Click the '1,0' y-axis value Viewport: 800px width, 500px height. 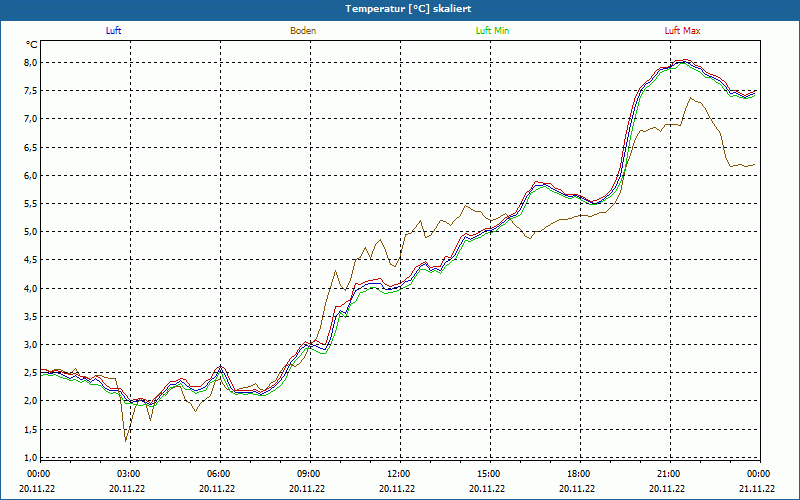32,457
